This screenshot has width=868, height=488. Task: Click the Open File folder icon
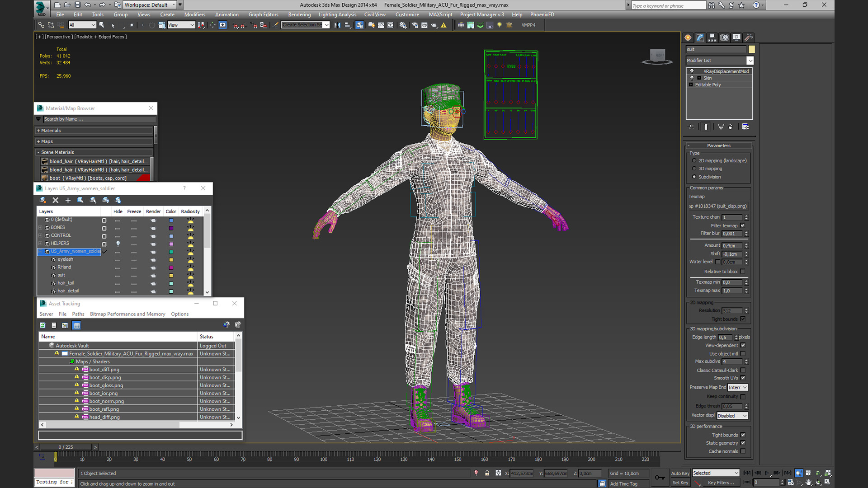pyautogui.click(x=67, y=5)
